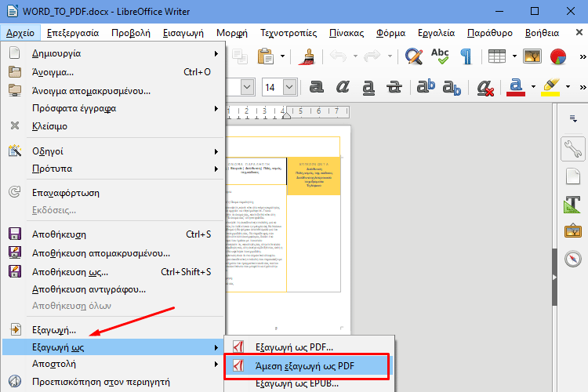The height and width of the screenshot is (392, 588).
Task: Close the document with the menu bar X
Action: pos(579,33)
